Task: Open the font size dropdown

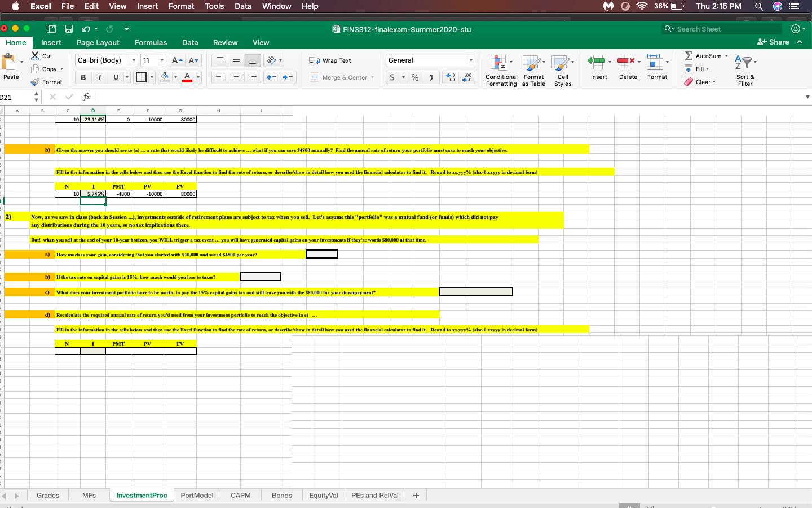Action: (162, 60)
